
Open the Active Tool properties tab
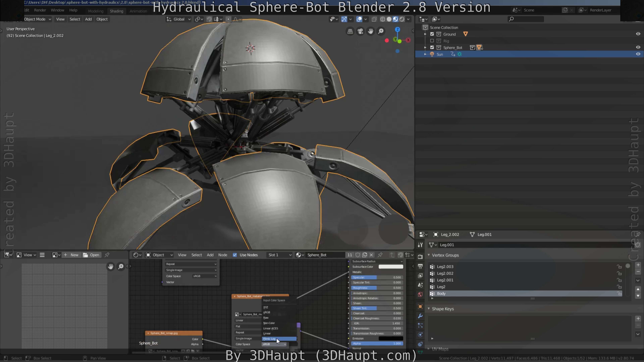[x=420, y=245]
